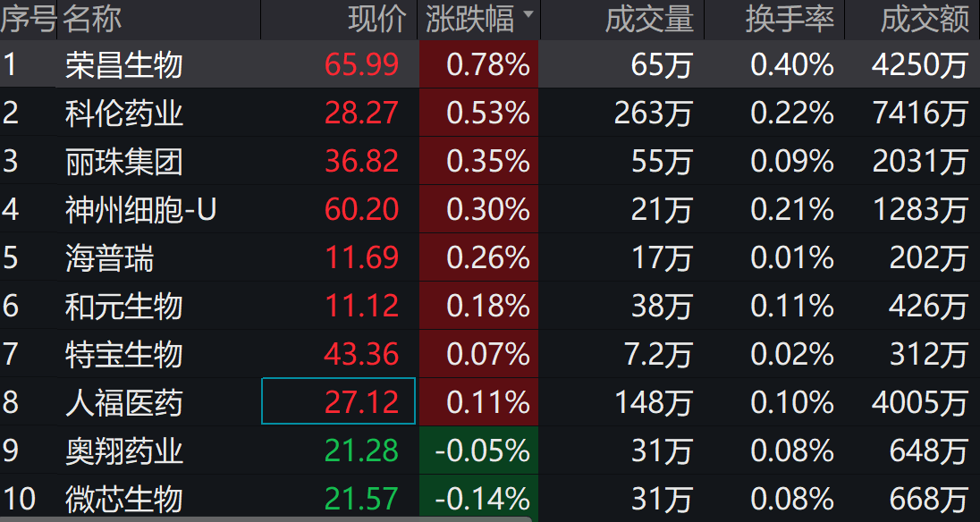Click the amount cell 426万

click(929, 306)
